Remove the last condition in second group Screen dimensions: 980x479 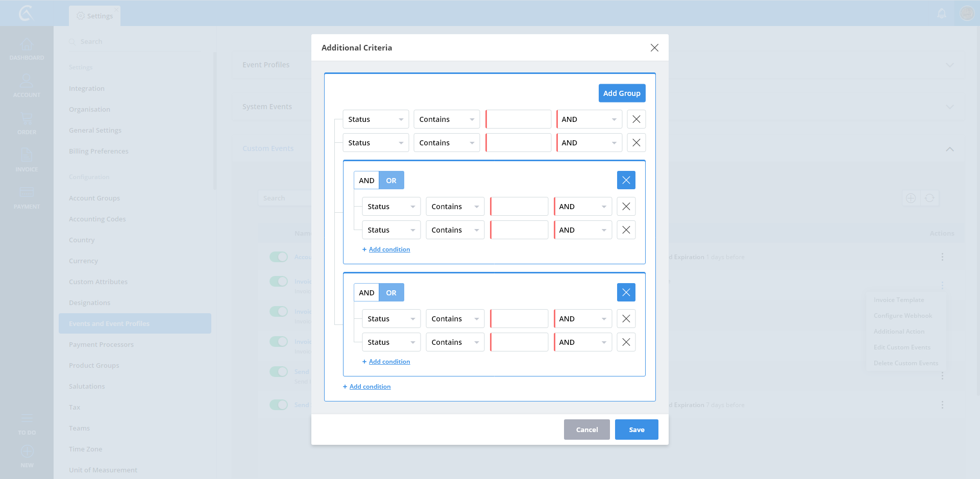(626, 342)
